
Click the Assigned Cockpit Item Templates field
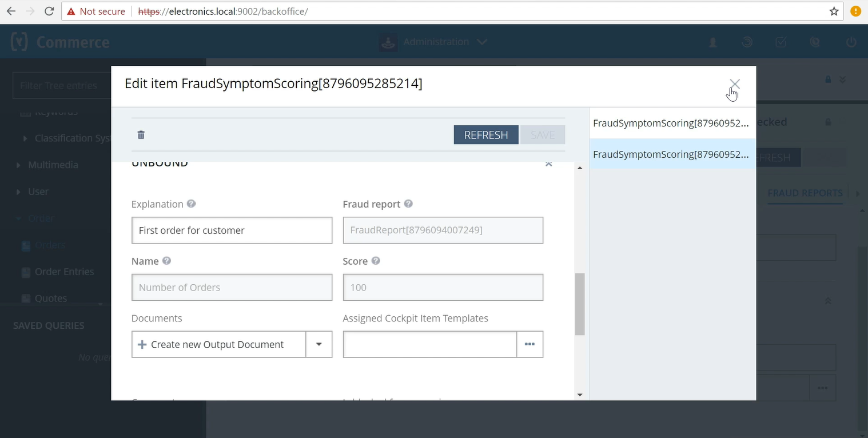click(x=430, y=344)
